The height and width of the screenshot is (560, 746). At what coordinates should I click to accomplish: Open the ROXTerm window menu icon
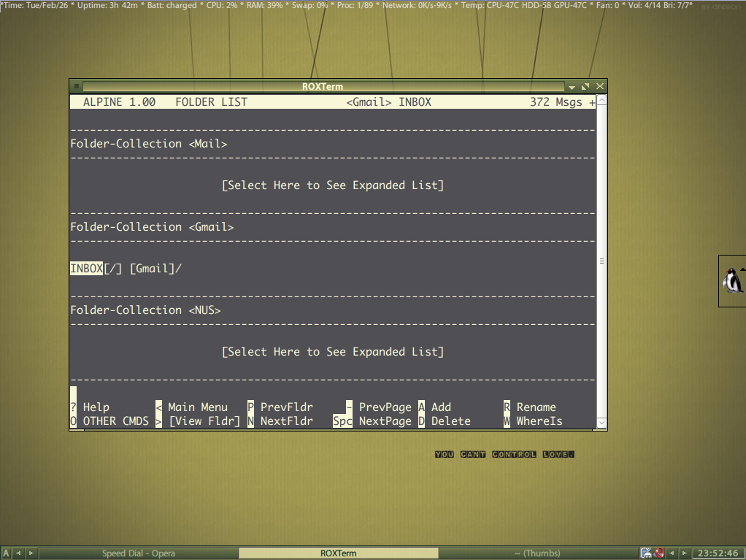pos(76,86)
